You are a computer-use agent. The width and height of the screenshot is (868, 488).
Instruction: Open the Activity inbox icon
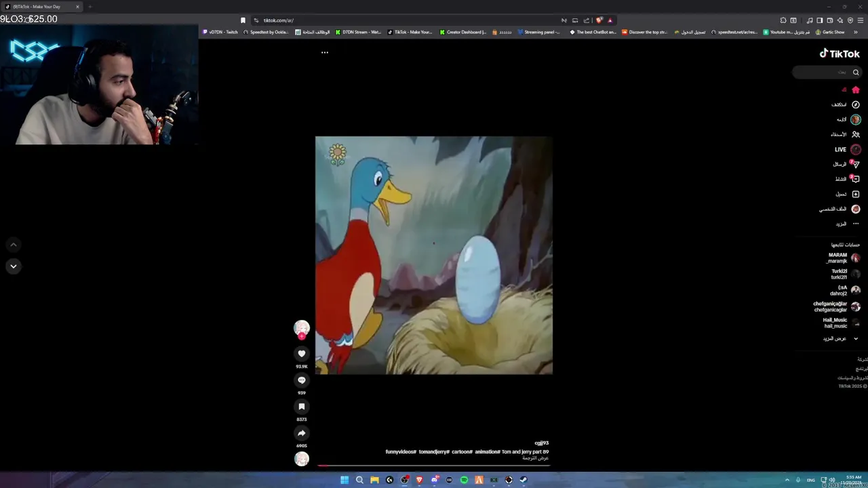coord(856,179)
